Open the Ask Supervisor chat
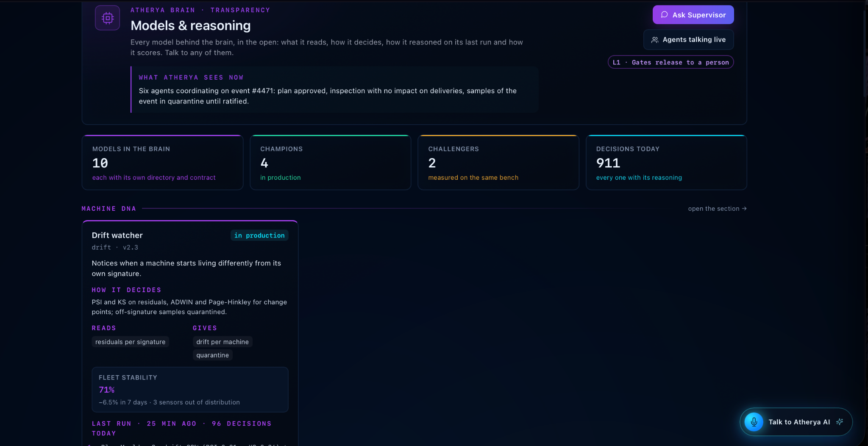Viewport: 868px width, 446px height. click(x=693, y=15)
